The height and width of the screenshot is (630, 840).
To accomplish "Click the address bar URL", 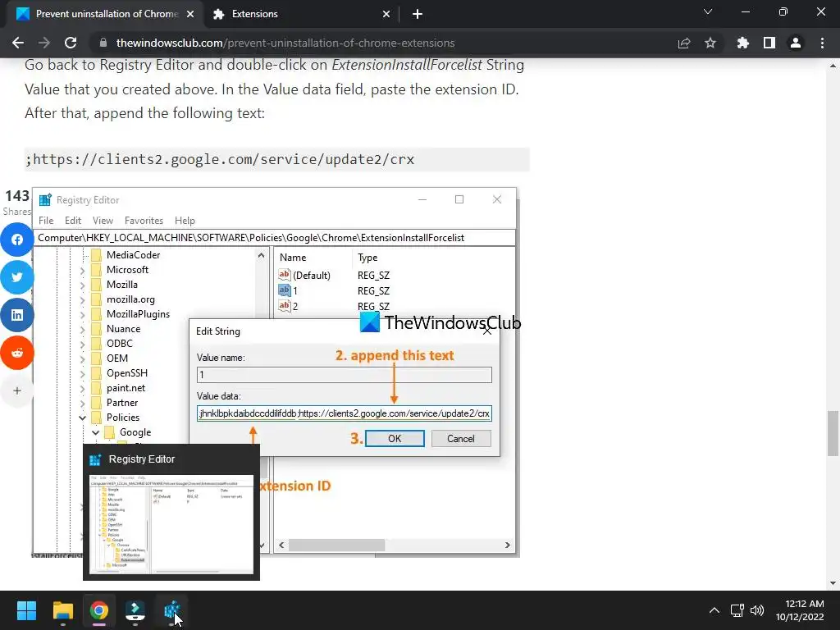I will [x=285, y=43].
